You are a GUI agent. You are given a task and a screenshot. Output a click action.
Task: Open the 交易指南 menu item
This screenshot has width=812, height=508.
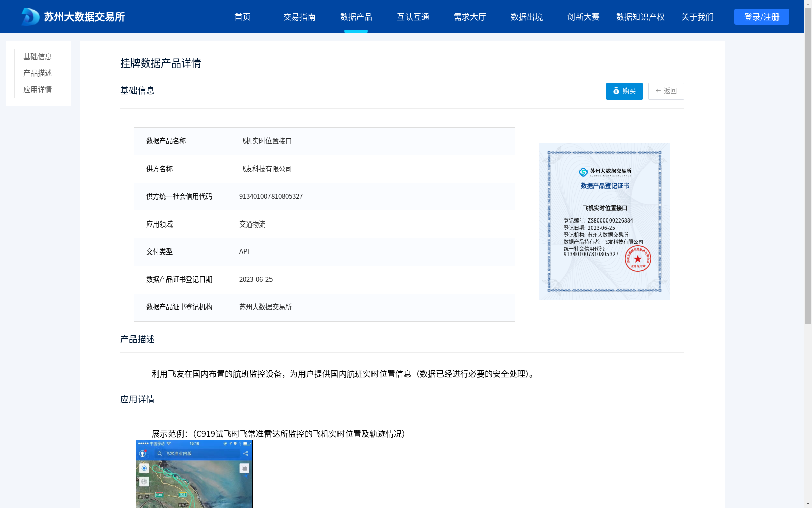[299, 17]
